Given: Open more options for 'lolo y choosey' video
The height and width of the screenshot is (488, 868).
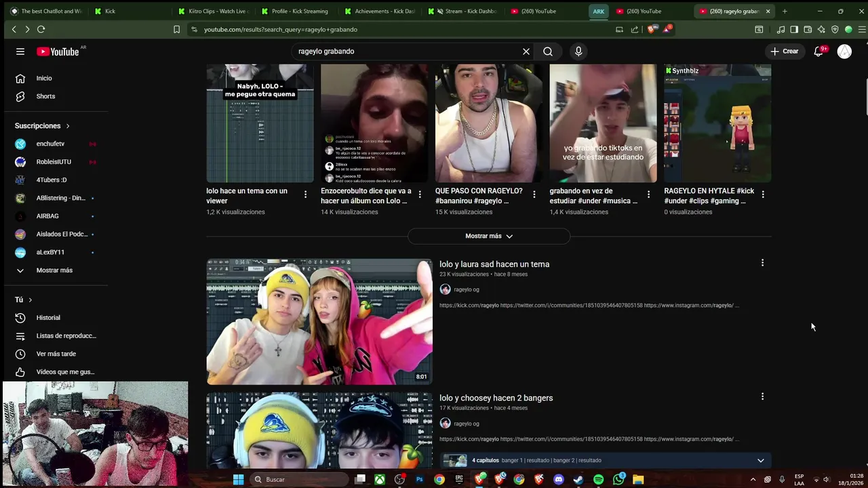Looking at the screenshot, I should coord(762,396).
